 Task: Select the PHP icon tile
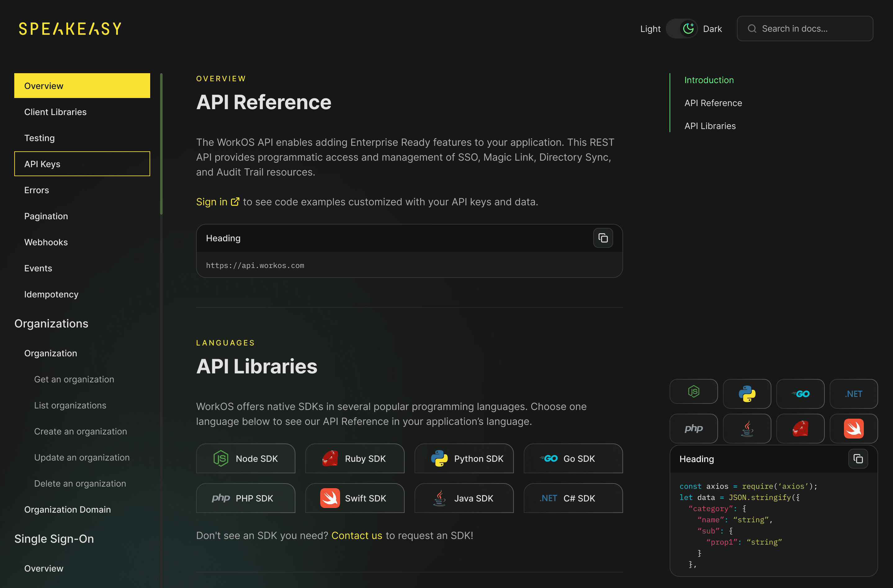[693, 428]
